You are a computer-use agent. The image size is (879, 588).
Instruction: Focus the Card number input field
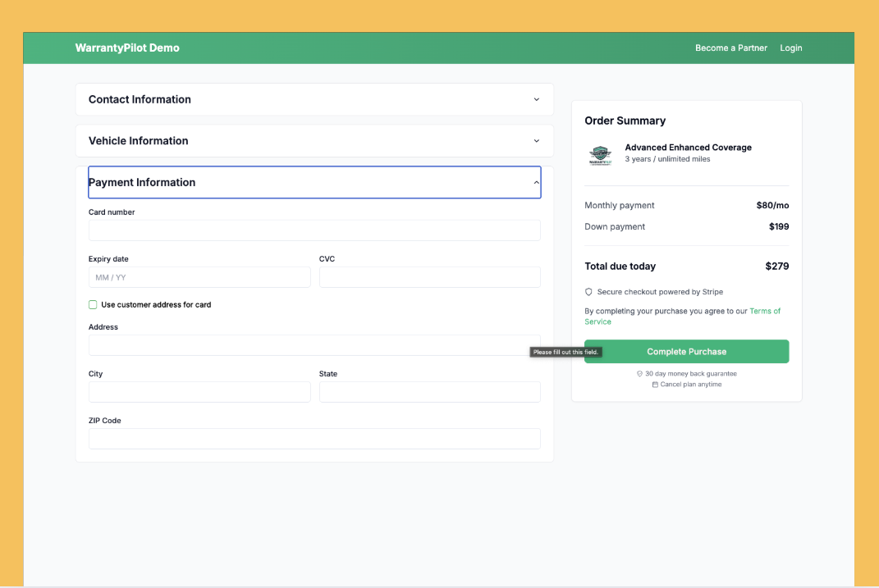click(x=314, y=230)
